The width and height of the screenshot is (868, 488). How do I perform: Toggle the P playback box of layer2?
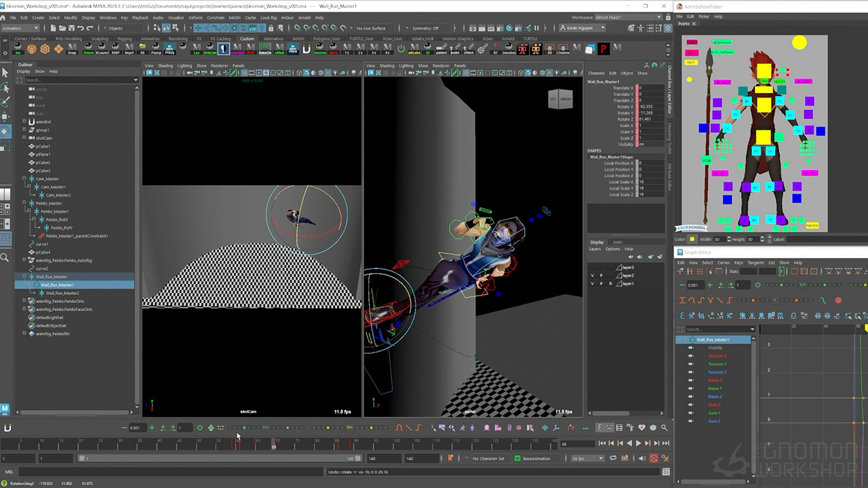click(601, 275)
